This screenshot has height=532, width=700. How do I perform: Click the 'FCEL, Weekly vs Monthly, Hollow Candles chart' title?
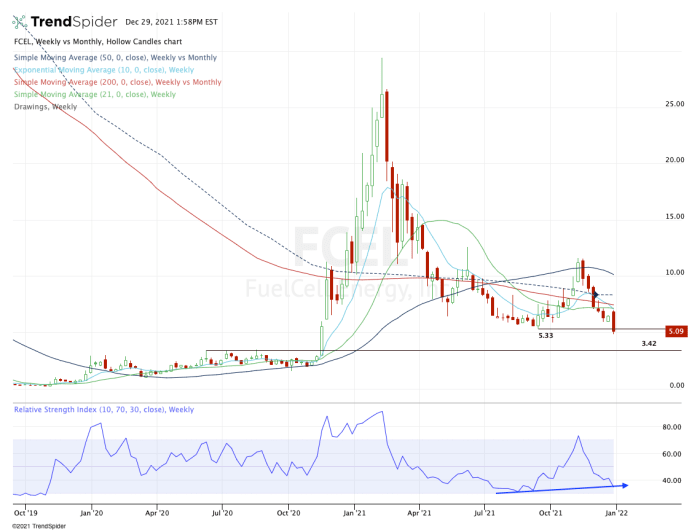98,42
